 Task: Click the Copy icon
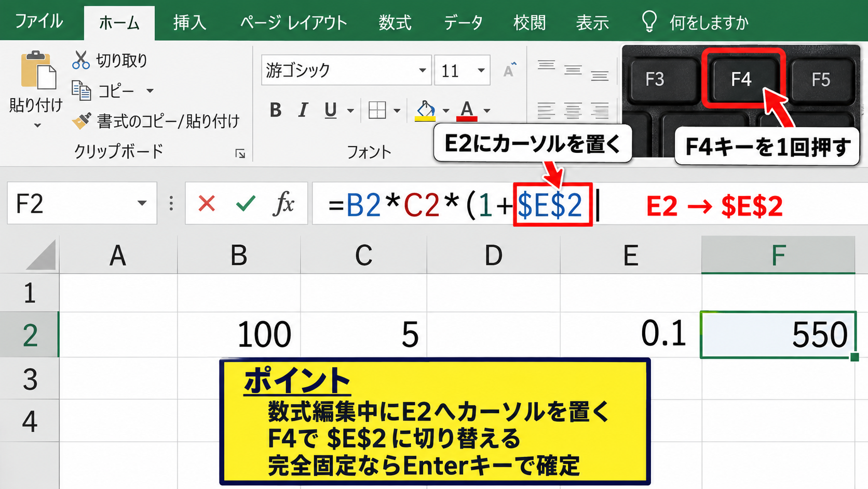pyautogui.click(x=81, y=90)
